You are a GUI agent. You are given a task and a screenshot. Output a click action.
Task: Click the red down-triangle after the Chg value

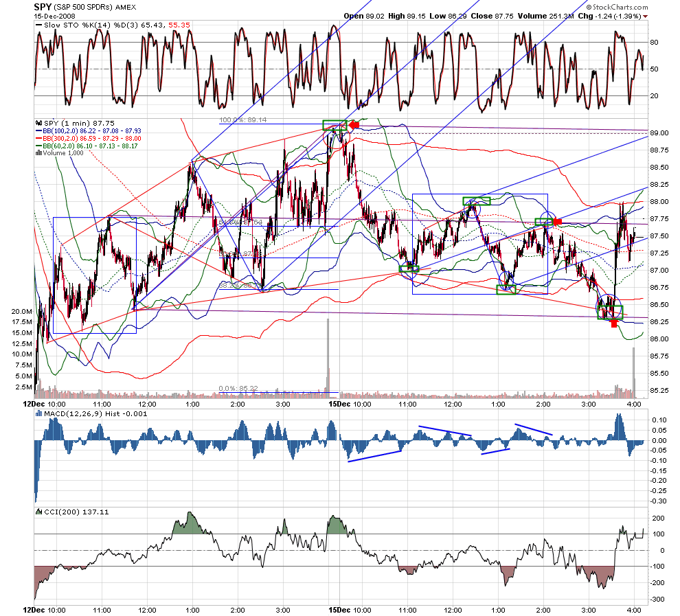click(645, 16)
